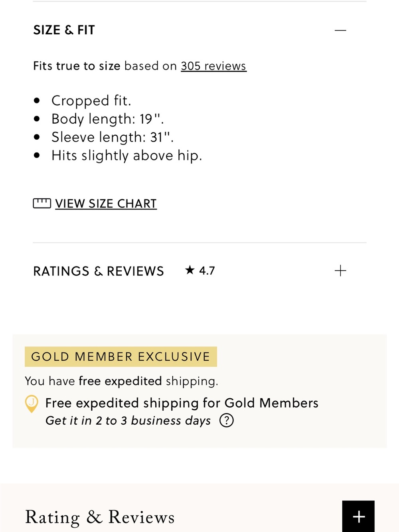The height and width of the screenshot is (532, 399).
Task: Tap the star rating icon
Action: (190, 270)
